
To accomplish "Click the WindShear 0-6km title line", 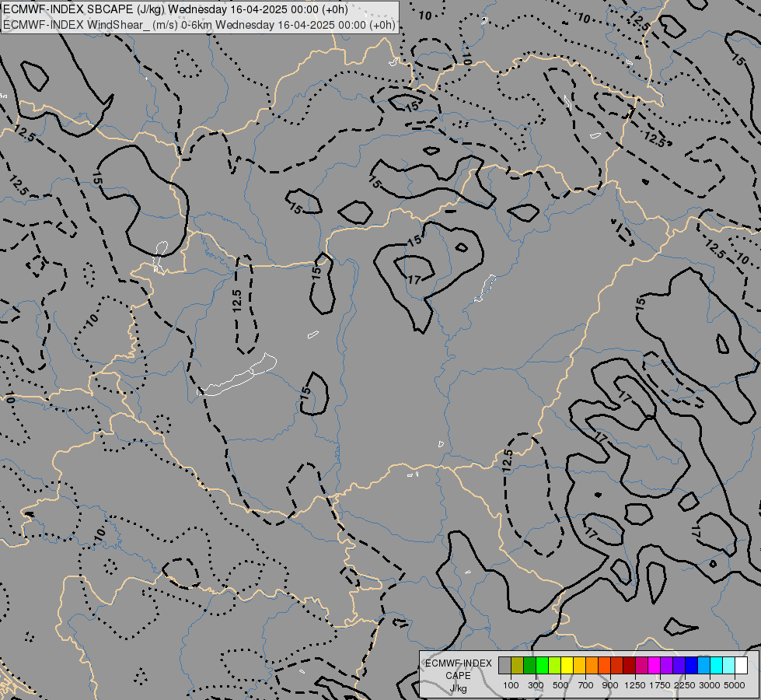I will [200, 25].
